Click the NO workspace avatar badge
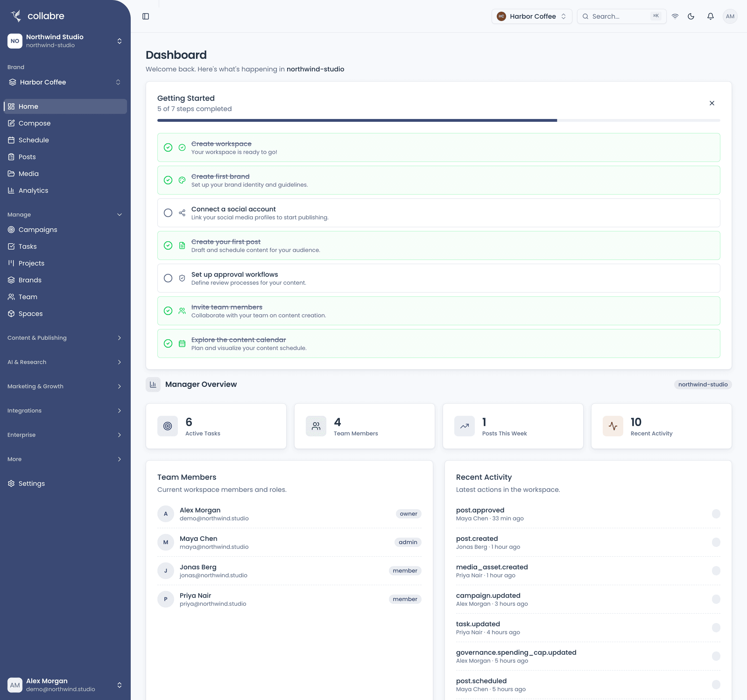 point(15,41)
